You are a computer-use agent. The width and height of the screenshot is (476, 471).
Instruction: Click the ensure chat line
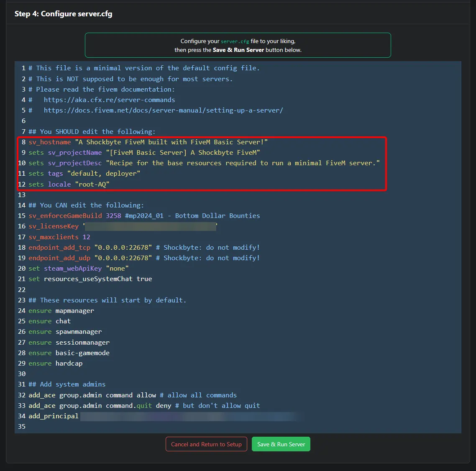(x=49, y=321)
